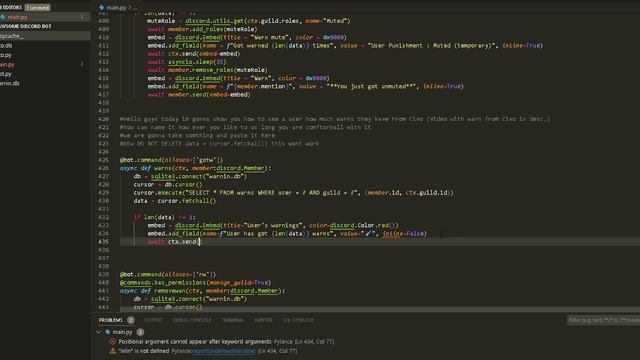Open the PROBLEMS panel tab
640x360 pixels.
click(111, 320)
